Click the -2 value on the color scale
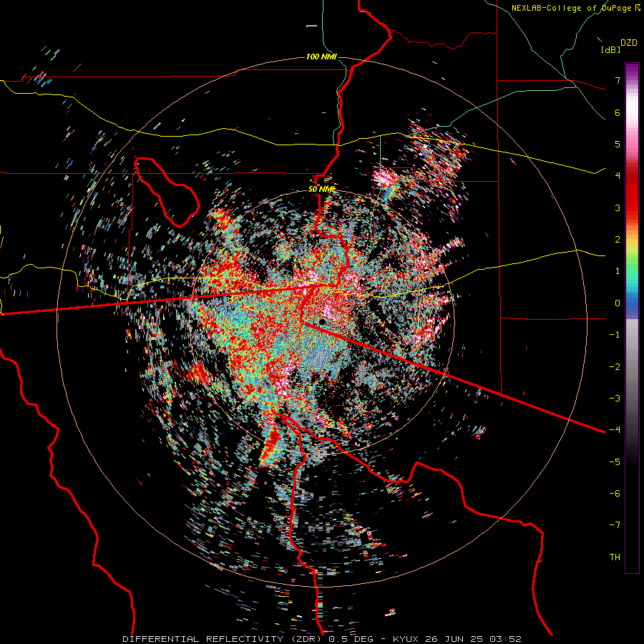This screenshot has height=644, width=644. click(615, 366)
